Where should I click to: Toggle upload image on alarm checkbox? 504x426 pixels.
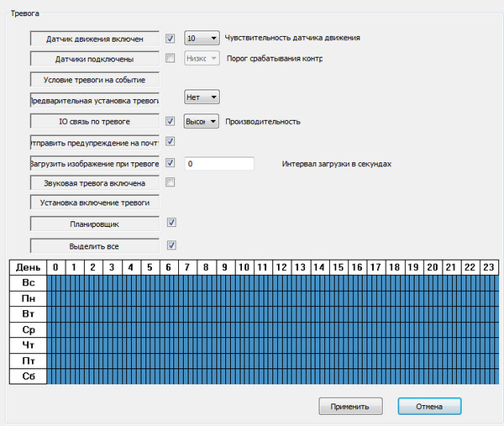(x=171, y=162)
